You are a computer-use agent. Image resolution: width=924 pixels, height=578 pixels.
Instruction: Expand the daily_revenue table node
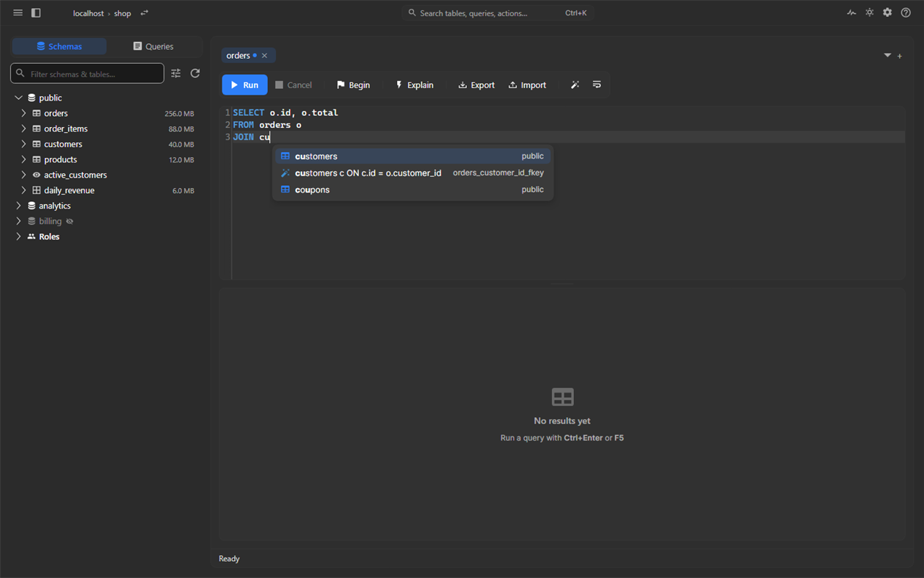pos(23,190)
